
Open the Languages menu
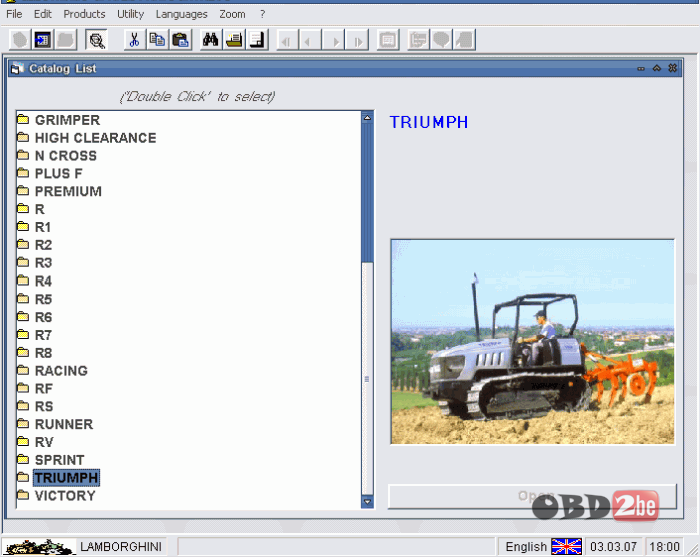click(182, 14)
